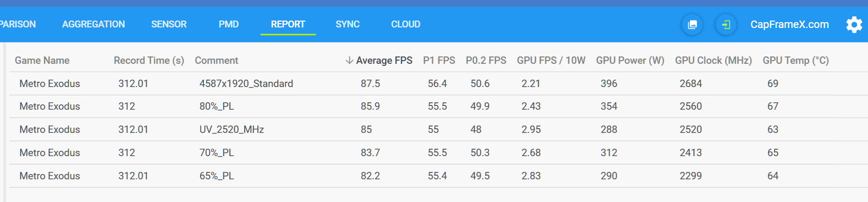This screenshot has width=868, height=202.
Task: Select the SYNC tab
Action: click(x=348, y=24)
